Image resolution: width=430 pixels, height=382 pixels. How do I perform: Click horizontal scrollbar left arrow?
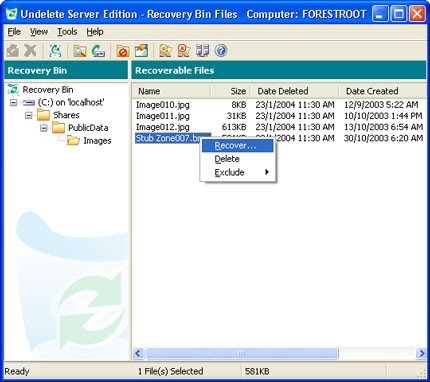[x=138, y=353]
